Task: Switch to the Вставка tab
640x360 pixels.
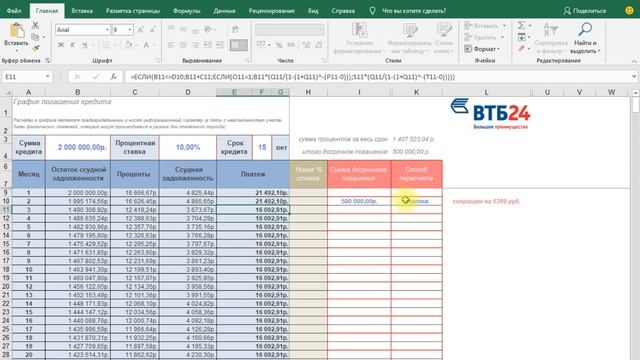Action: pyautogui.click(x=82, y=11)
